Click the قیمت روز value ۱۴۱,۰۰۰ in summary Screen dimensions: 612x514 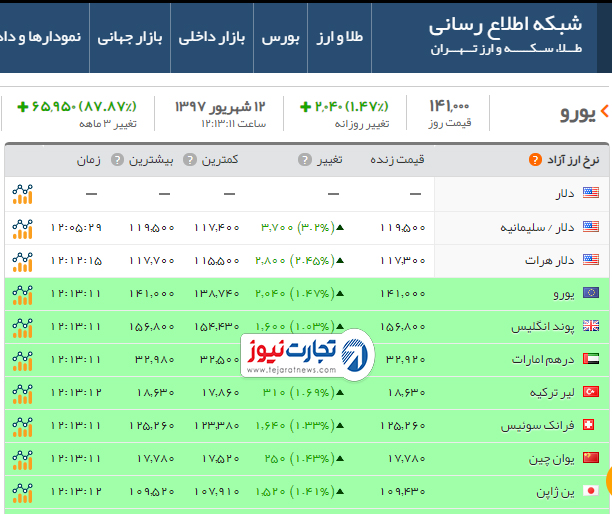click(449, 106)
